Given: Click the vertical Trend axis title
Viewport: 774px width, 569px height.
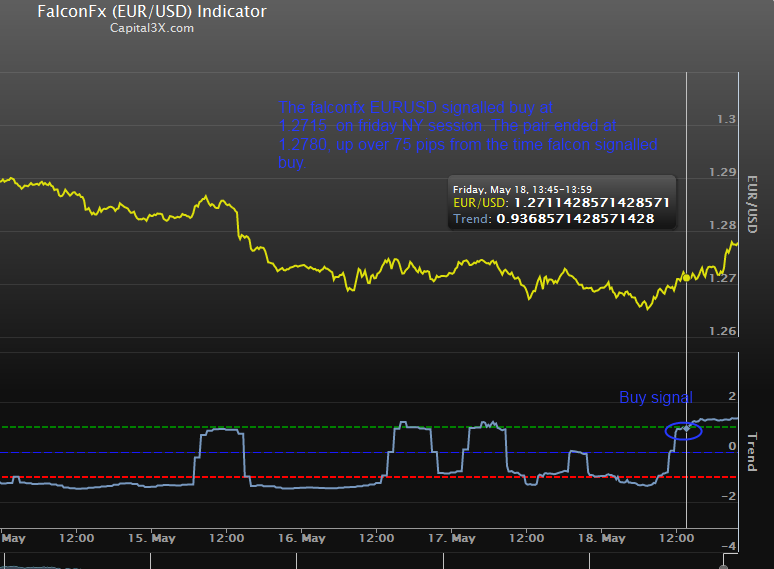Looking at the screenshot, I should click(753, 451).
